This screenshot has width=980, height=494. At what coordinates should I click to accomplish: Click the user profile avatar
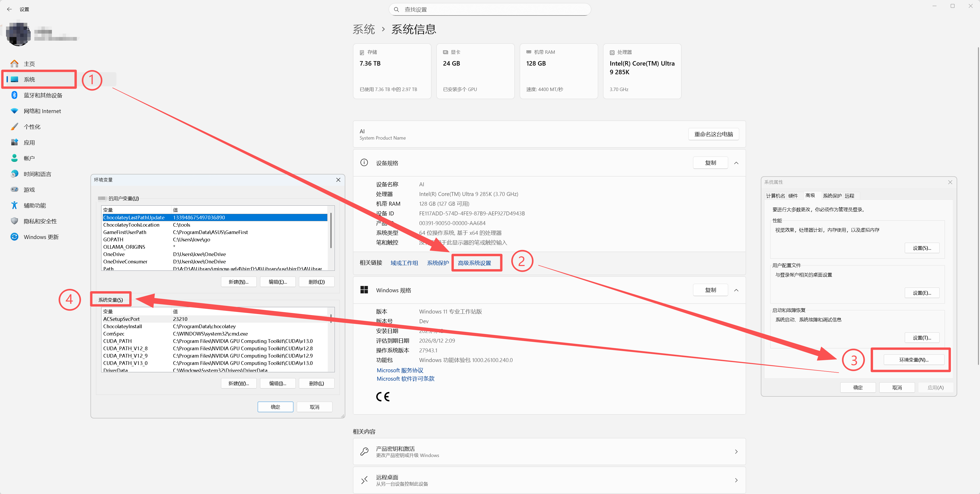point(18,34)
